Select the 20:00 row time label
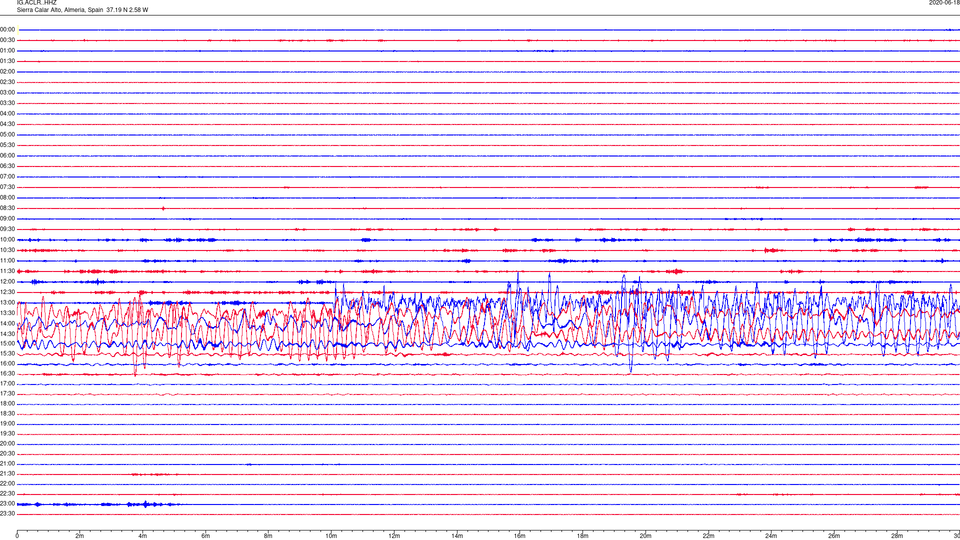Screen dimensions: 960x540 click(7, 444)
